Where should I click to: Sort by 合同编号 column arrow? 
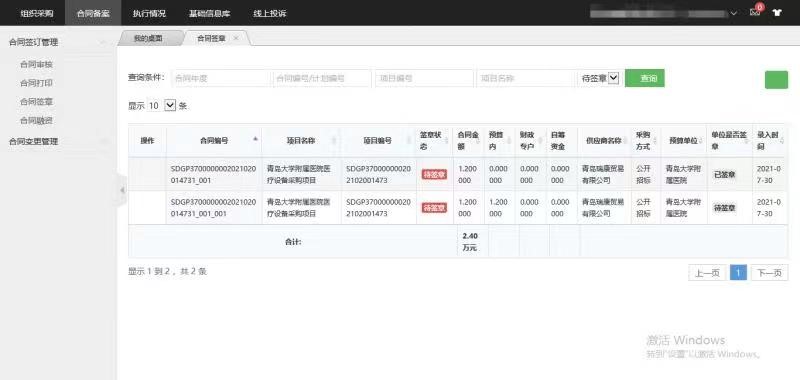click(x=255, y=139)
